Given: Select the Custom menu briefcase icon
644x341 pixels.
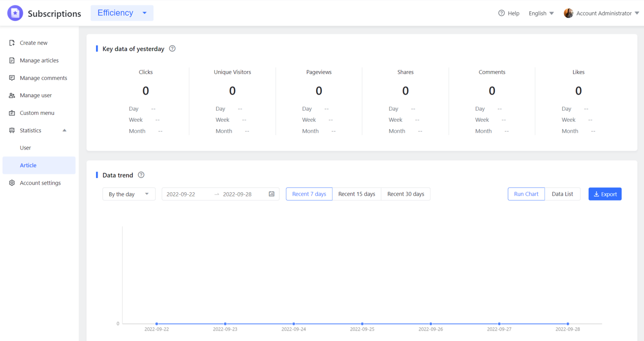Looking at the screenshot, I should tap(12, 113).
